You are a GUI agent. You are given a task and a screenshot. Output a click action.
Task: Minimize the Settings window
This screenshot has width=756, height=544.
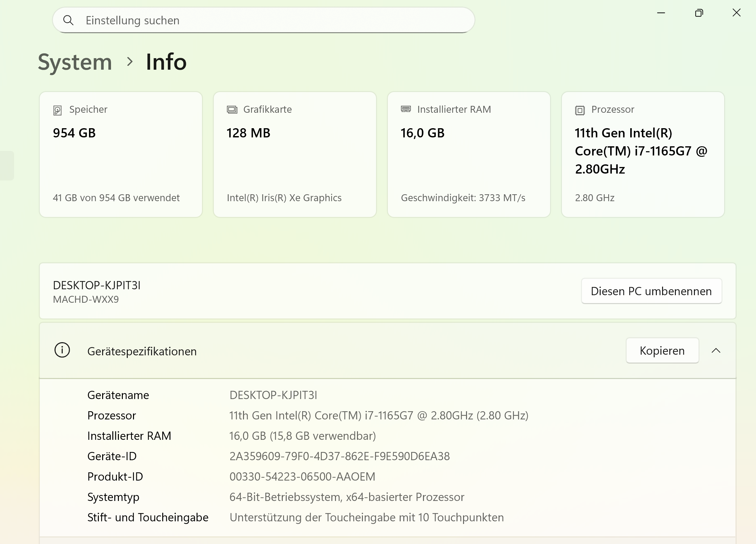coord(661,13)
